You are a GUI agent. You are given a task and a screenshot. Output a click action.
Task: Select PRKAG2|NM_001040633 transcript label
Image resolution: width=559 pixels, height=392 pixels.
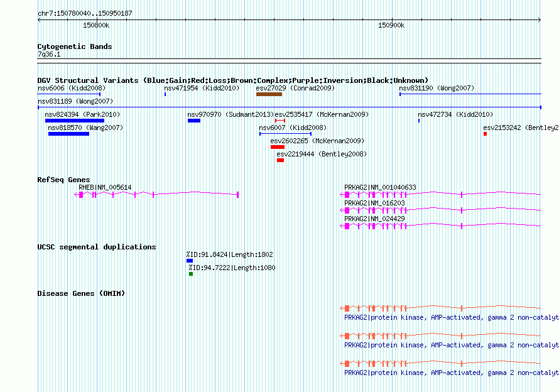pos(380,187)
